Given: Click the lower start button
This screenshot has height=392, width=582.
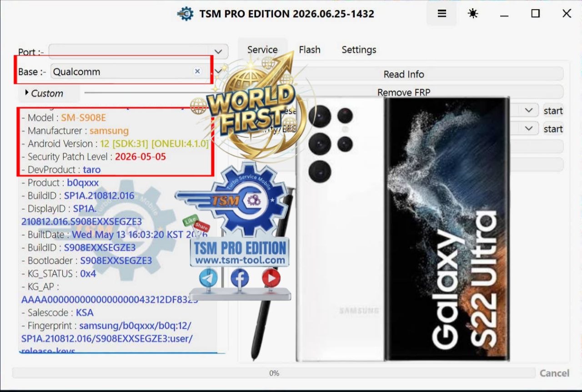Looking at the screenshot, I should (x=553, y=129).
